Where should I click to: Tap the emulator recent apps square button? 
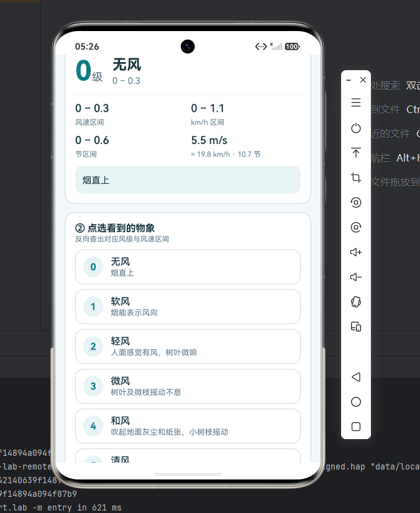pyautogui.click(x=356, y=427)
